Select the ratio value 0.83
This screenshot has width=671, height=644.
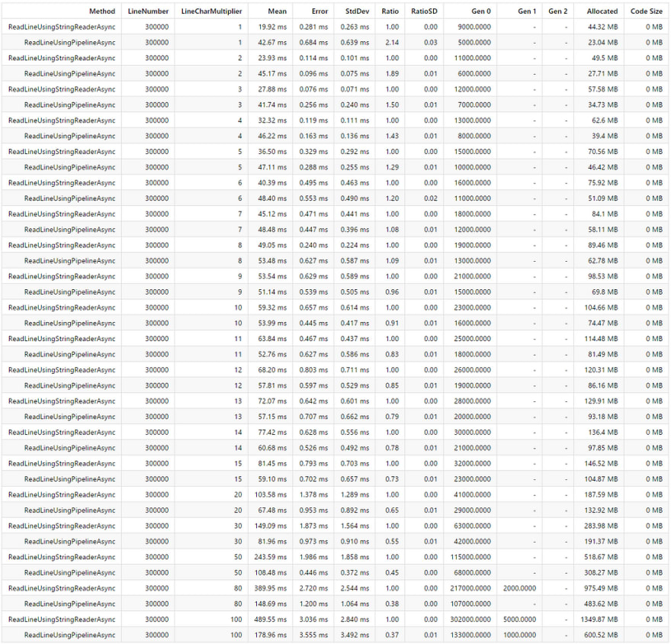pyautogui.click(x=392, y=354)
